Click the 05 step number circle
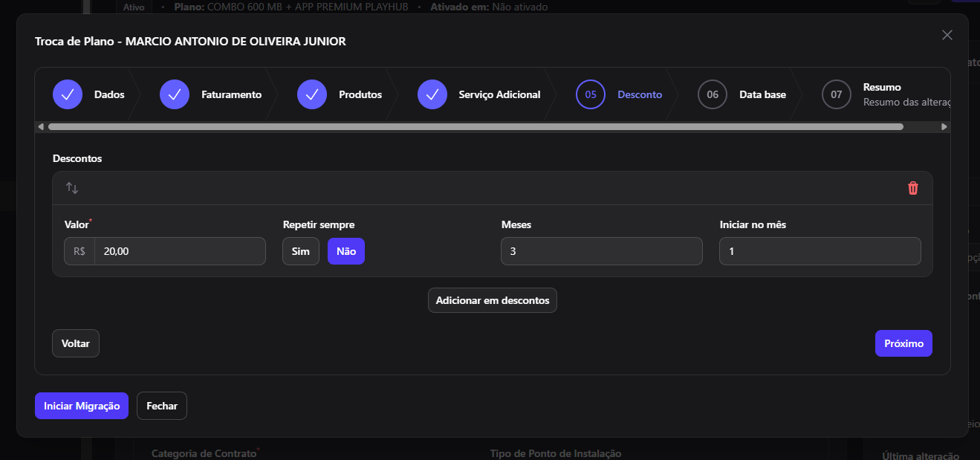This screenshot has width=980, height=460. [591, 94]
